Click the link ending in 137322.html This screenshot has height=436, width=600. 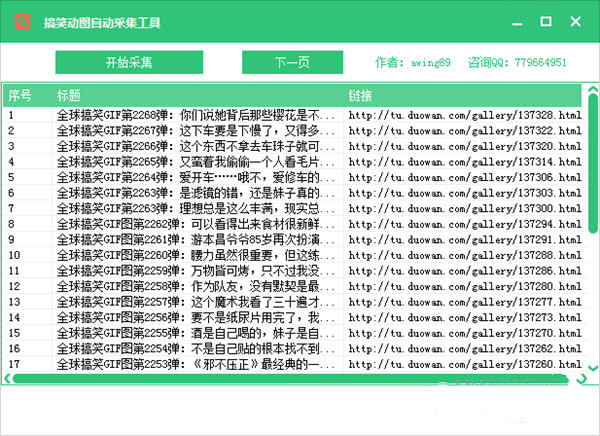coord(465,131)
